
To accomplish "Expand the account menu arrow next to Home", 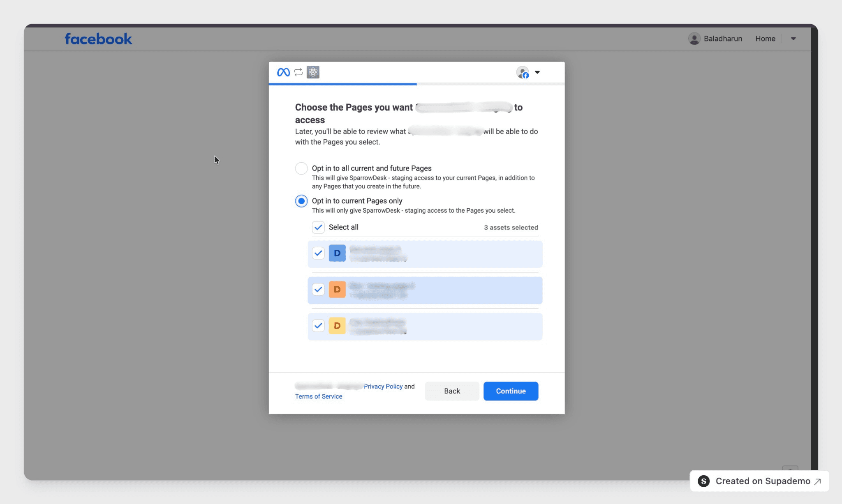I will tap(793, 39).
